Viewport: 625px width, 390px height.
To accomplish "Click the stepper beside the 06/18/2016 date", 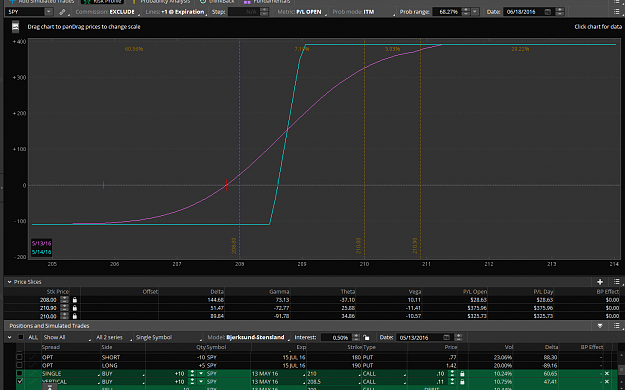I will click(559, 12).
